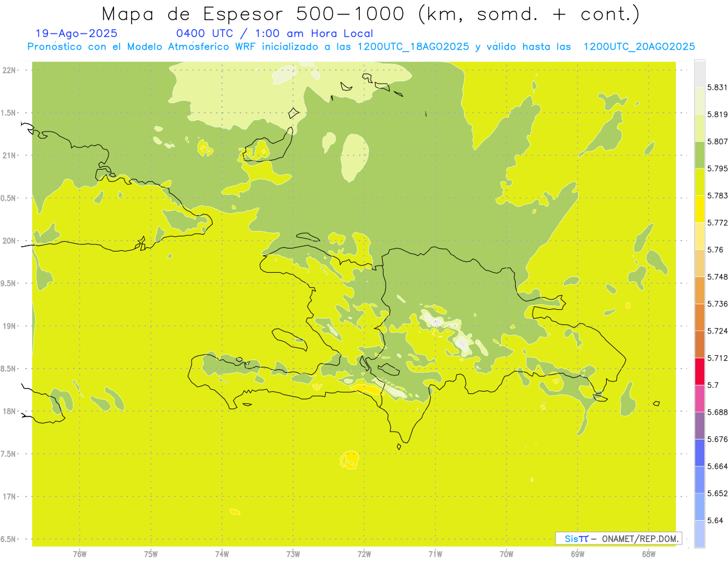Click the '75W' longitude label
The image size is (728, 562).
click(x=151, y=554)
